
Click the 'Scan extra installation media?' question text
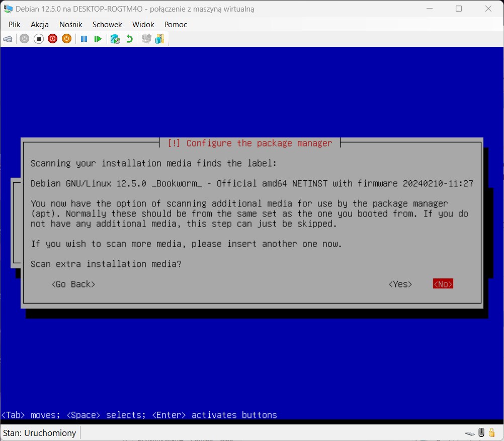tap(106, 264)
